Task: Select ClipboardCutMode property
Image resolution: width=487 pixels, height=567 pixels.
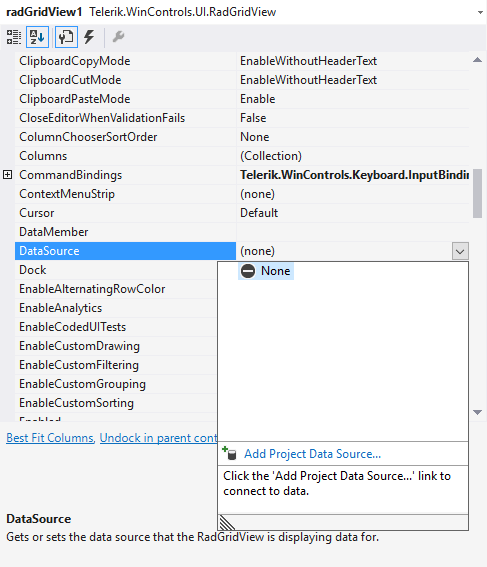Action: [125, 80]
